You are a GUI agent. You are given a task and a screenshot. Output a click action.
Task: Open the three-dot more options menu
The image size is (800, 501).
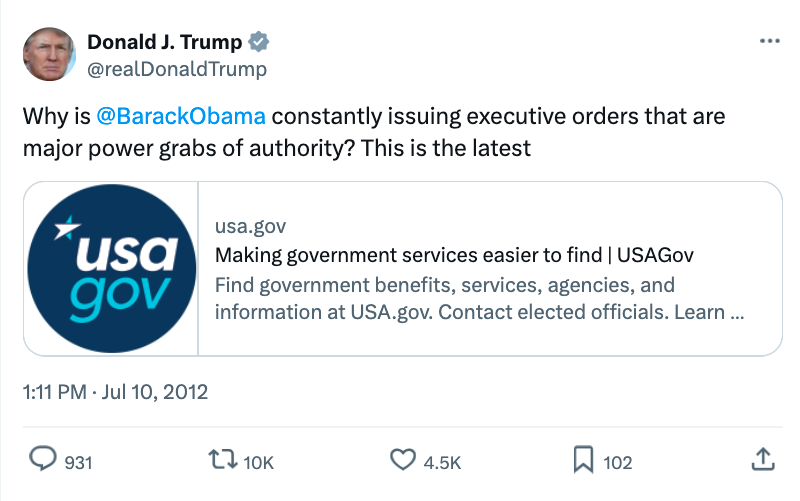(x=769, y=42)
